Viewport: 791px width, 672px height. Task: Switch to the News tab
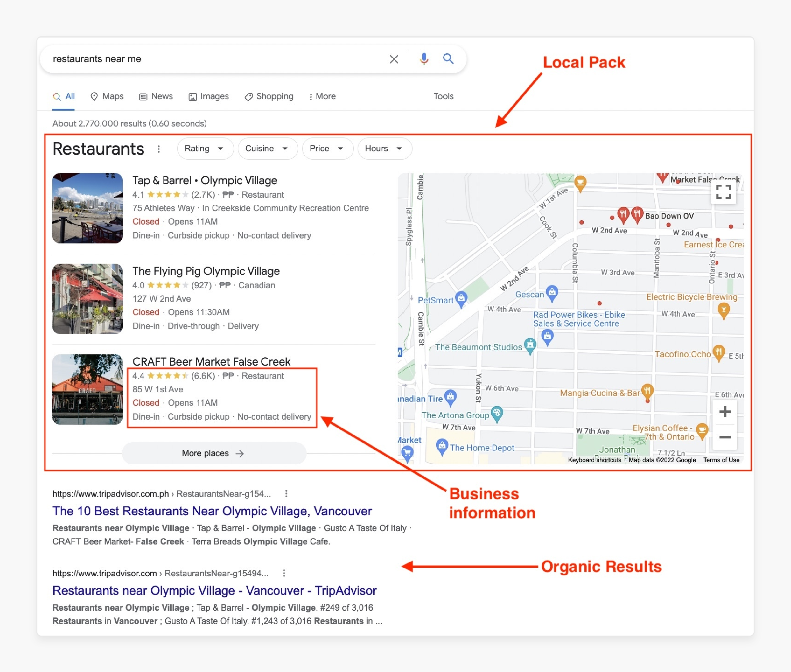pos(156,96)
